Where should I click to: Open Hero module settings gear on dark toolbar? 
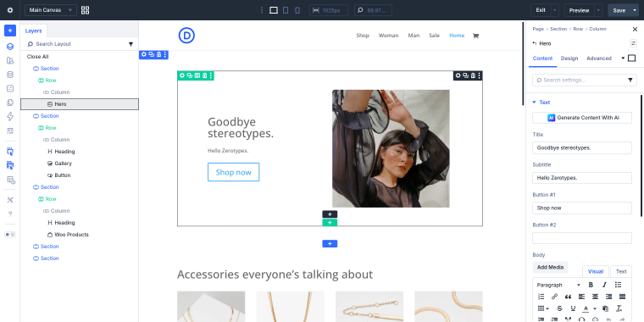pos(458,75)
